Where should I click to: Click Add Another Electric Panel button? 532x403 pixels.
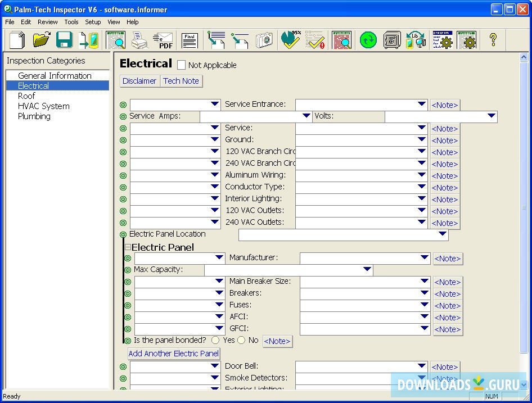(x=173, y=354)
